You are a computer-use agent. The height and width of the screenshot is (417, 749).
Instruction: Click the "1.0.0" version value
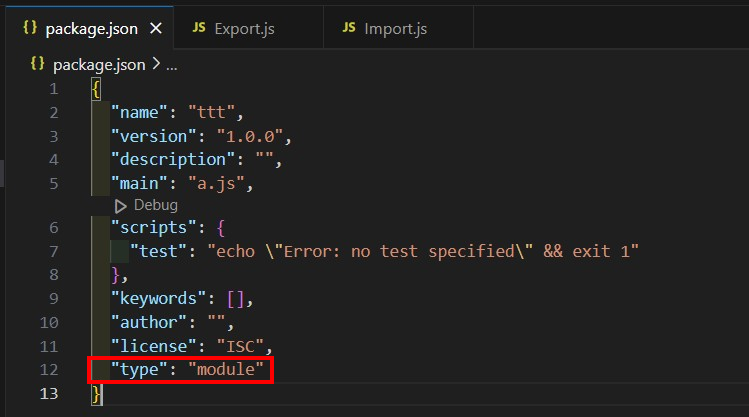click(250, 137)
